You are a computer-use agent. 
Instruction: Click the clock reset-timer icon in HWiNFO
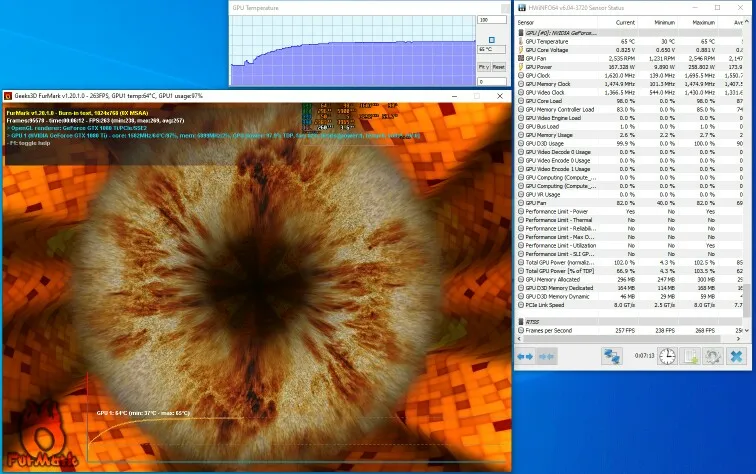coord(667,356)
